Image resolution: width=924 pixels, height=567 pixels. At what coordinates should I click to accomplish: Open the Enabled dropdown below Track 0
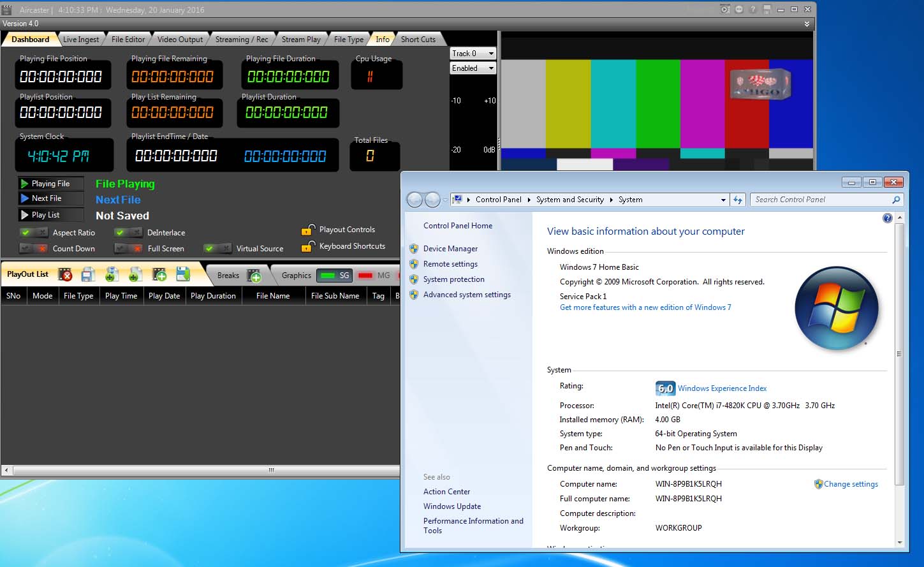click(473, 68)
